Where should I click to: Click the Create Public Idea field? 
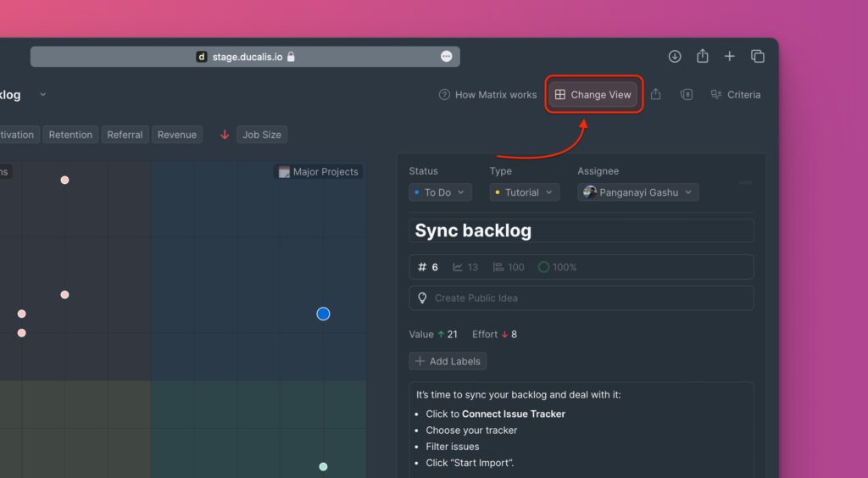581,298
